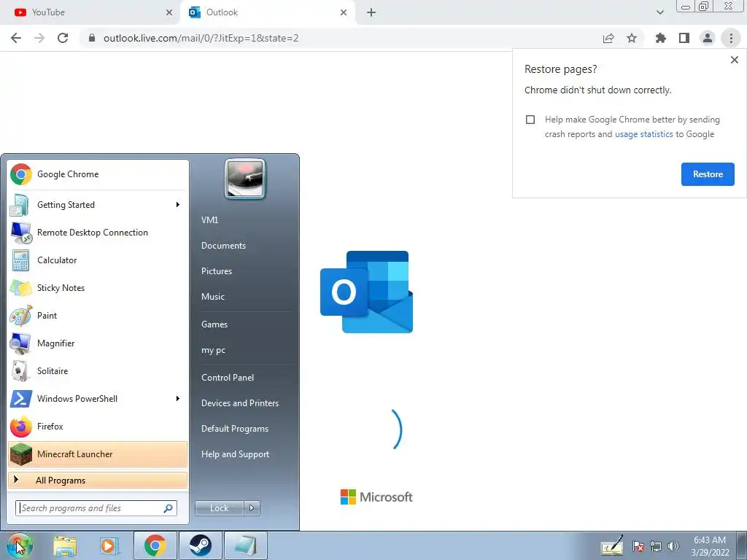Click the taskbar clock and date

[x=710, y=546]
